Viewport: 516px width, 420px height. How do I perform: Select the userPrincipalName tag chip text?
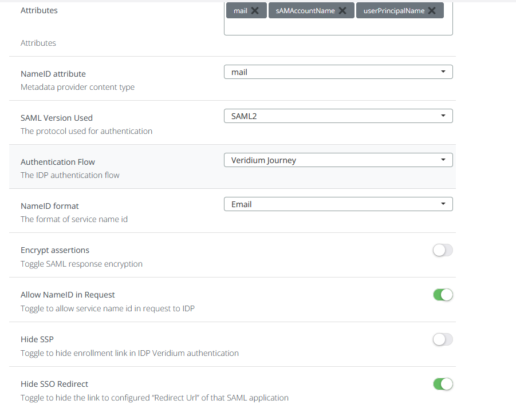394,10
